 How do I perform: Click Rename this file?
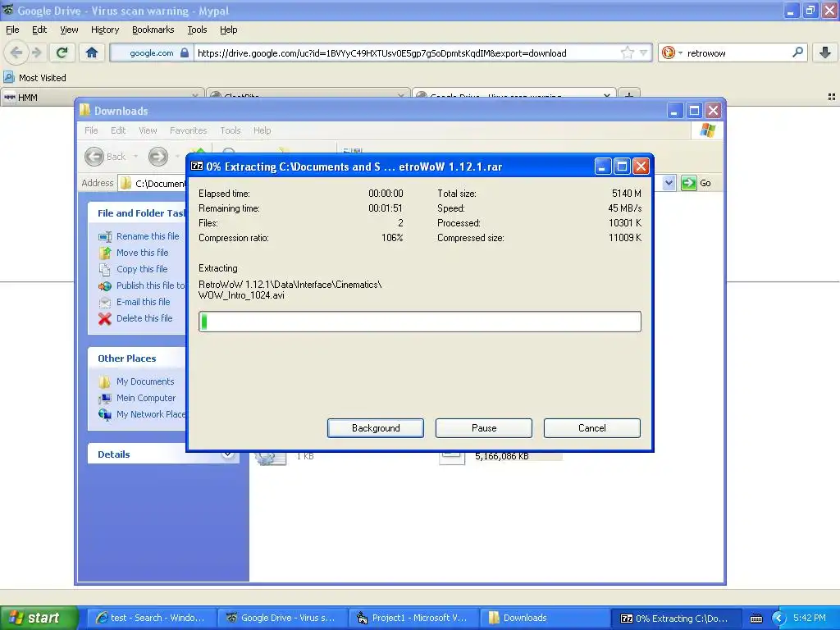tap(148, 236)
